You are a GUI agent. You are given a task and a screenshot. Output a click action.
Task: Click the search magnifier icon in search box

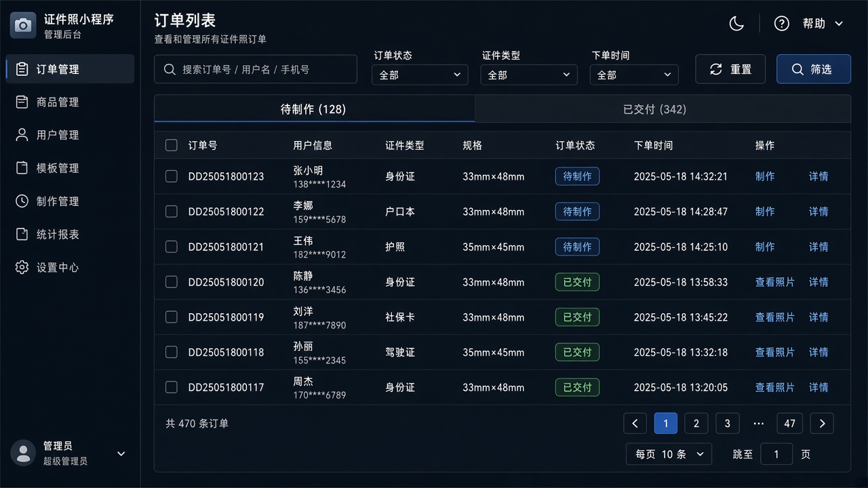[x=169, y=69]
